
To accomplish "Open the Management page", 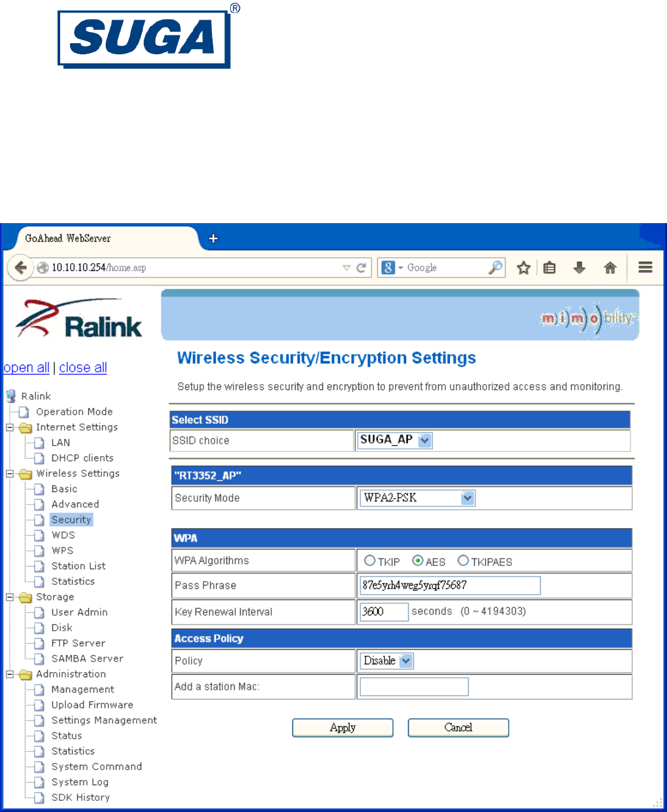I will 82,690.
